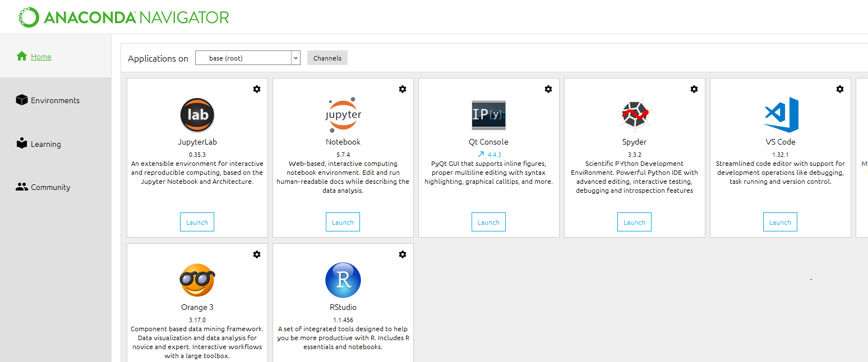The height and width of the screenshot is (362, 868).
Task: Open Qt Console settings gear
Action: (548, 89)
